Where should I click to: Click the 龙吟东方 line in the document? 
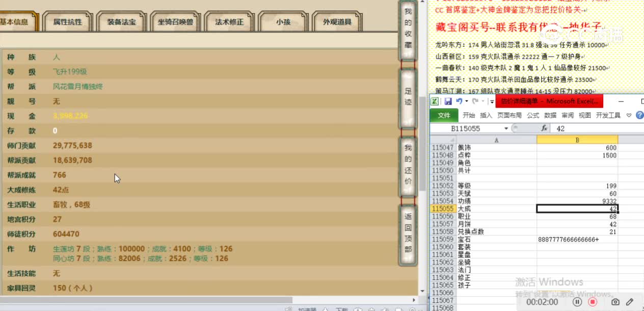click(x=523, y=45)
